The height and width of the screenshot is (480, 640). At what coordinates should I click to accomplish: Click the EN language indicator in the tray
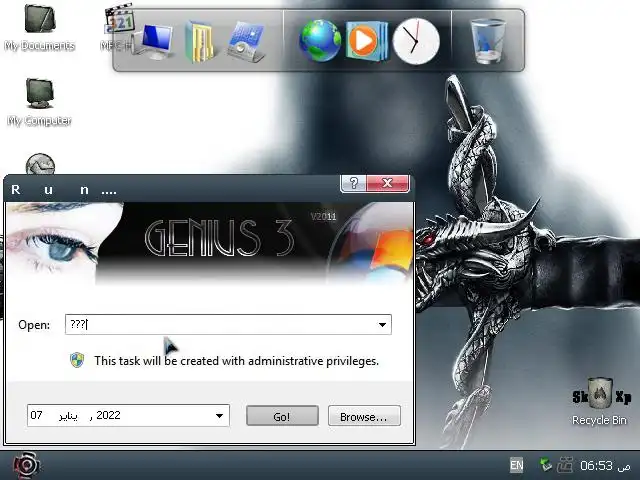pyautogui.click(x=516, y=465)
